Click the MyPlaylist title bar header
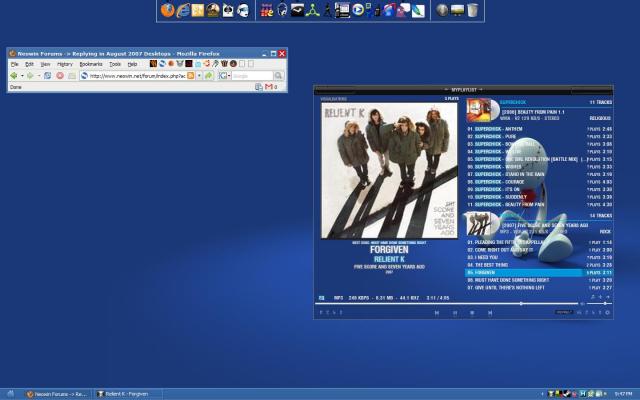640x400 pixels. (x=464, y=89)
